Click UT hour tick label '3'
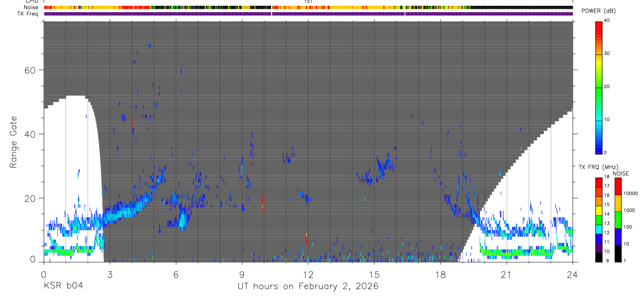The image size is (644, 297). (x=110, y=274)
